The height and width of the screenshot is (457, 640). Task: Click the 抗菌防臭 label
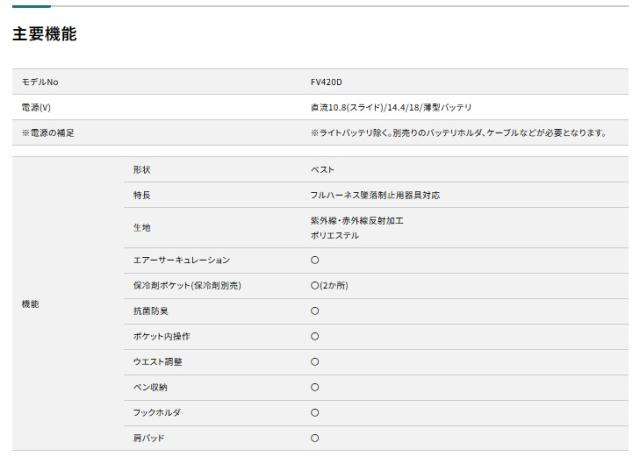pos(151,311)
